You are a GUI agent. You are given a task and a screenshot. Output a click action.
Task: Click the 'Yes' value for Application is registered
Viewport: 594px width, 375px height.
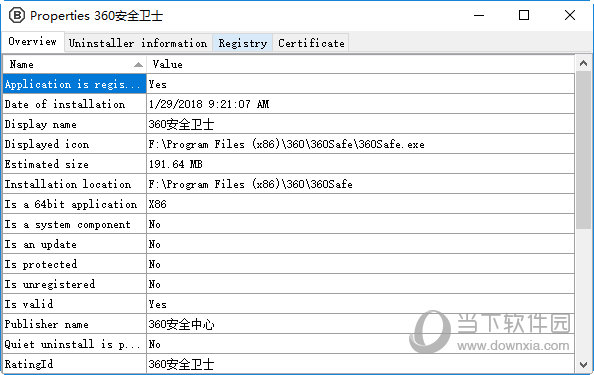coord(158,84)
